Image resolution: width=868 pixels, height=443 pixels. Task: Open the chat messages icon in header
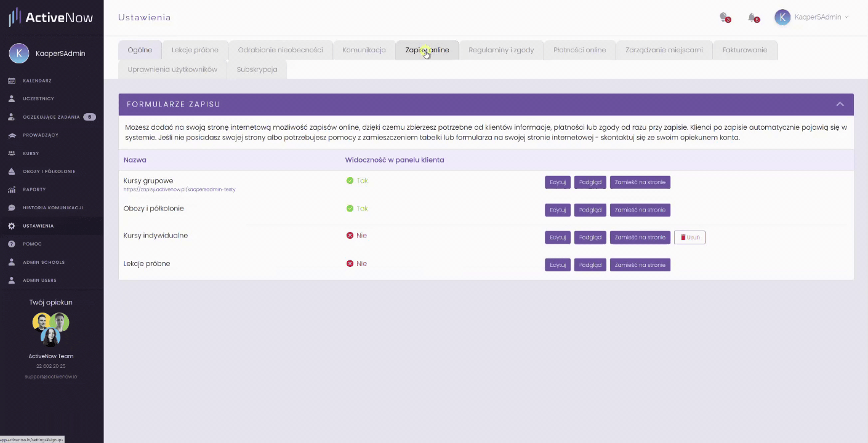tap(724, 17)
